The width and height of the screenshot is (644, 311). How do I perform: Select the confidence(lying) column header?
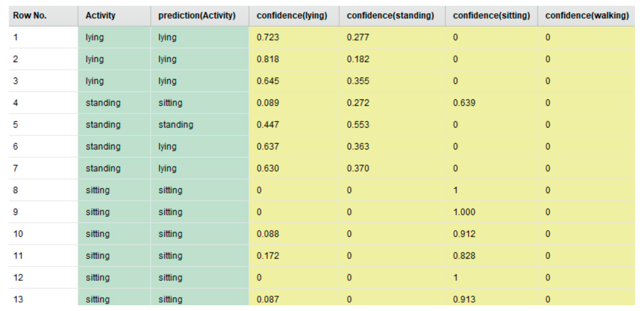(292, 16)
